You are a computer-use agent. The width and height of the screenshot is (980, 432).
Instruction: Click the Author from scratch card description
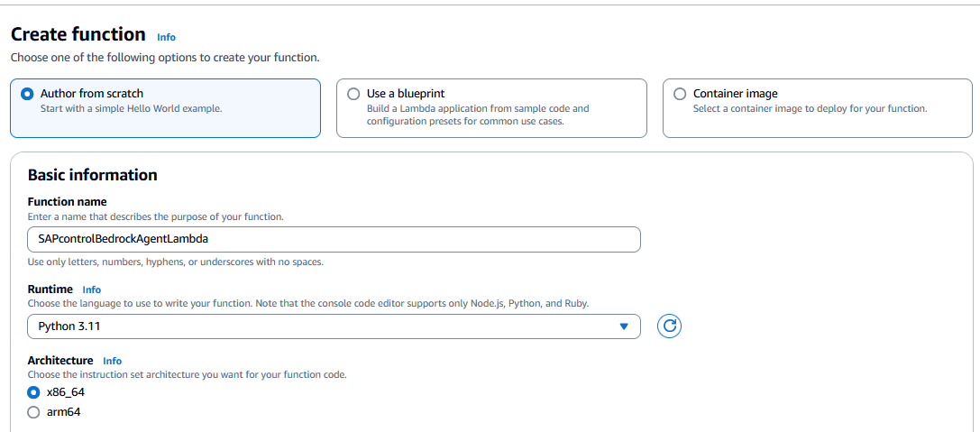point(132,108)
